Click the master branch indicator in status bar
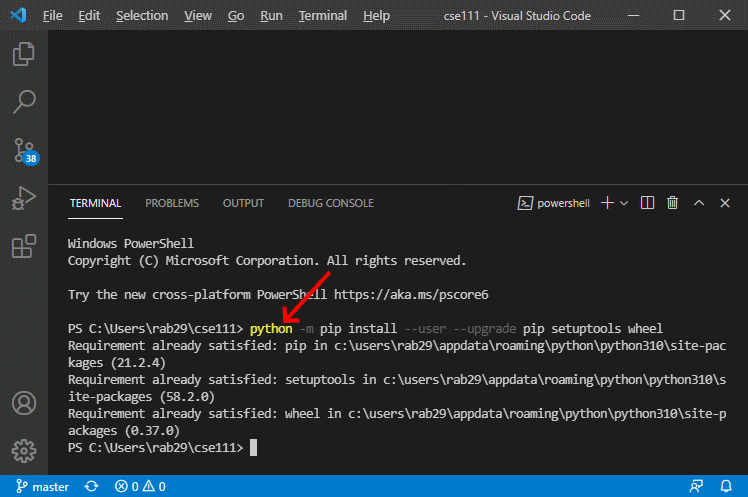 click(42, 487)
